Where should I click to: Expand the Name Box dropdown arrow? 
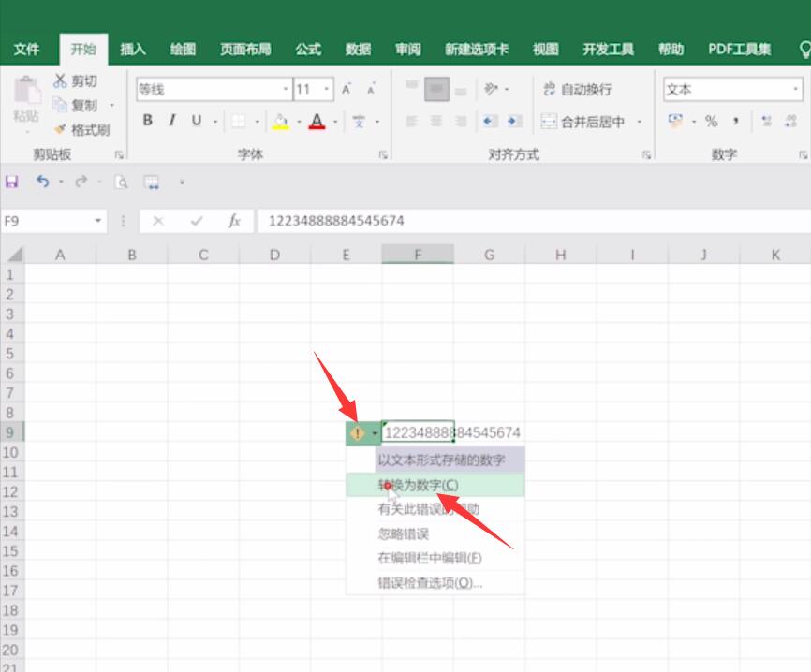pyautogui.click(x=97, y=221)
